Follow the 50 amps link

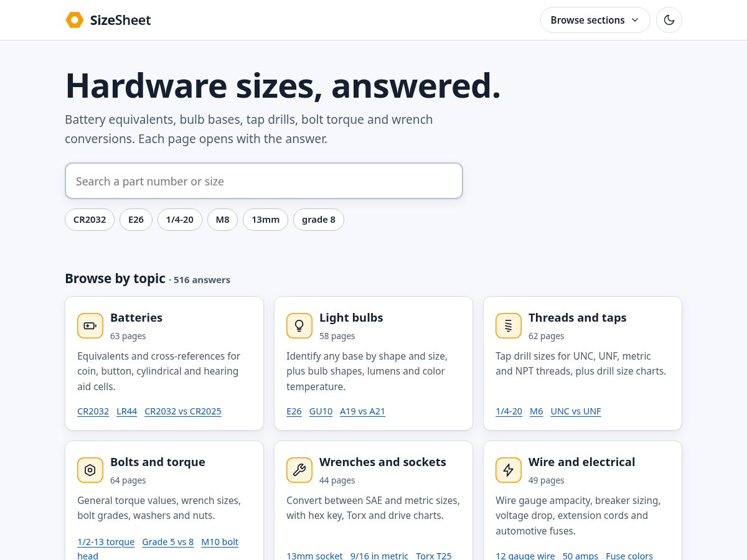[580, 556]
